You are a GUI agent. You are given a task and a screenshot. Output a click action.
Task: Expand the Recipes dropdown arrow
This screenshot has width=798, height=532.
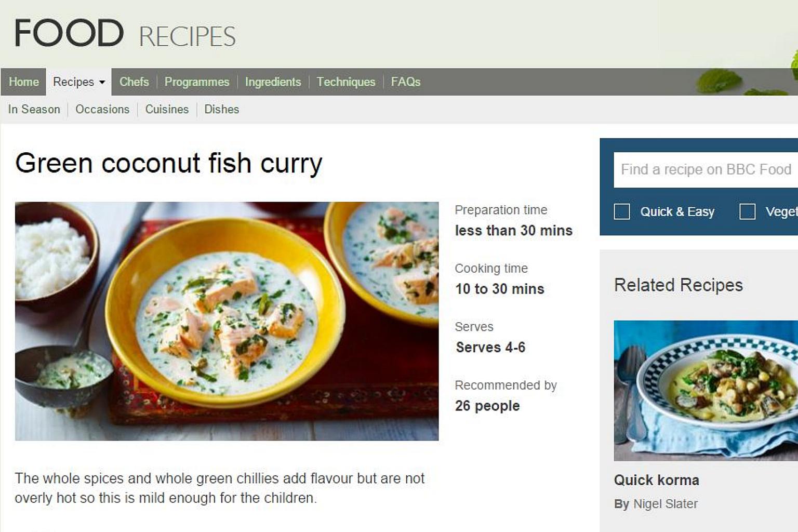point(102,82)
